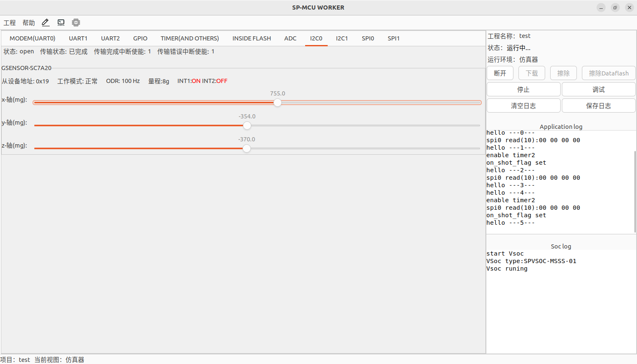Open the 工程 menu
This screenshot has height=364, width=637.
click(x=10, y=23)
